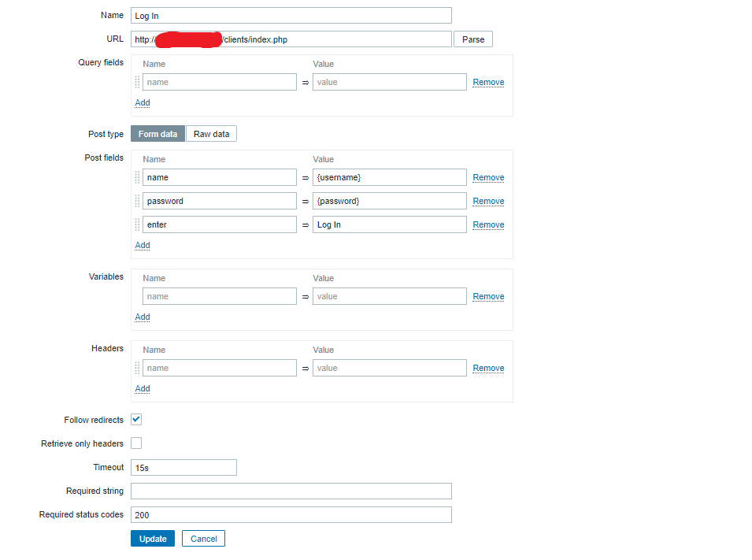Click drag handle of 'password' post field

pyautogui.click(x=137, y=201)
